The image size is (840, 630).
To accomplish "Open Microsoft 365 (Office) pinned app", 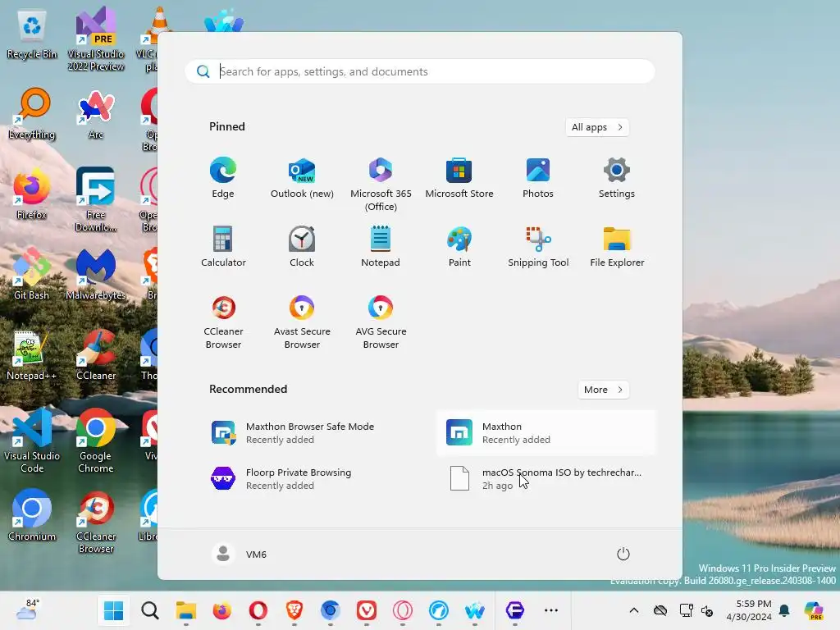I will pos(381,185).
